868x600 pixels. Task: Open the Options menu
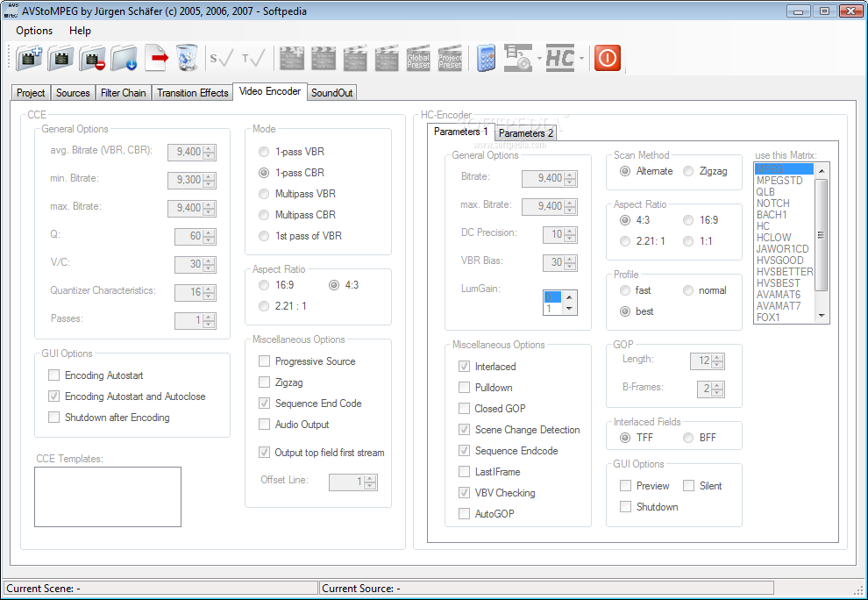[34, 31]
